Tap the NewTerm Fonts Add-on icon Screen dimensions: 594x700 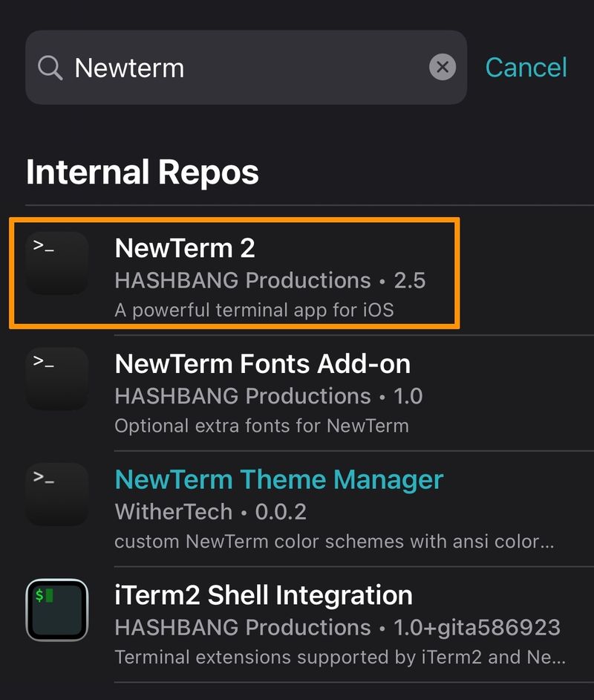(57, 378)
